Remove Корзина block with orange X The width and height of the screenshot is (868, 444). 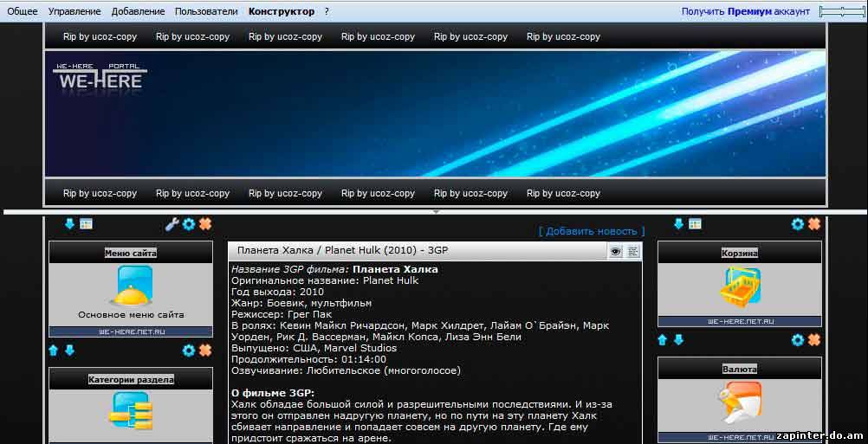point(814,224)
